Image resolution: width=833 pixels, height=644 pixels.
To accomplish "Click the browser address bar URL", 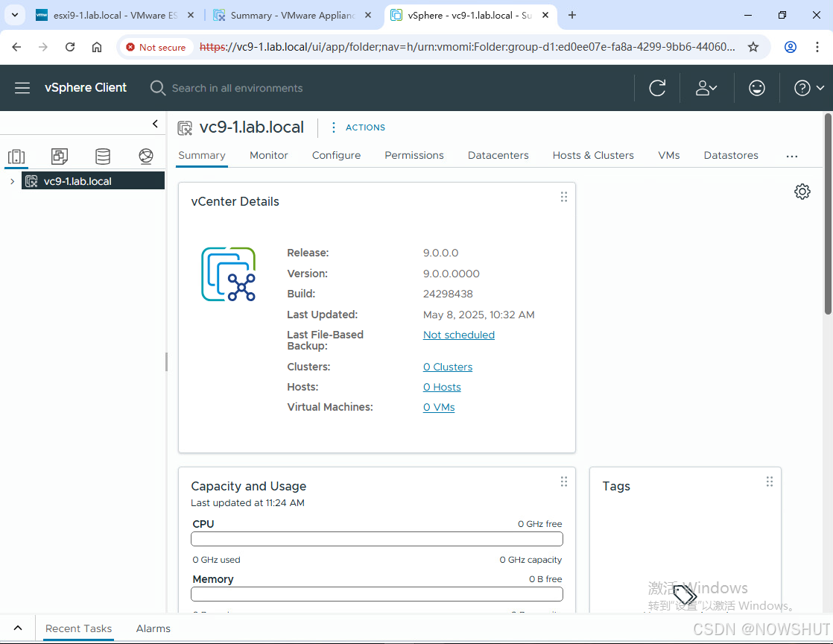I will point(467,47).
